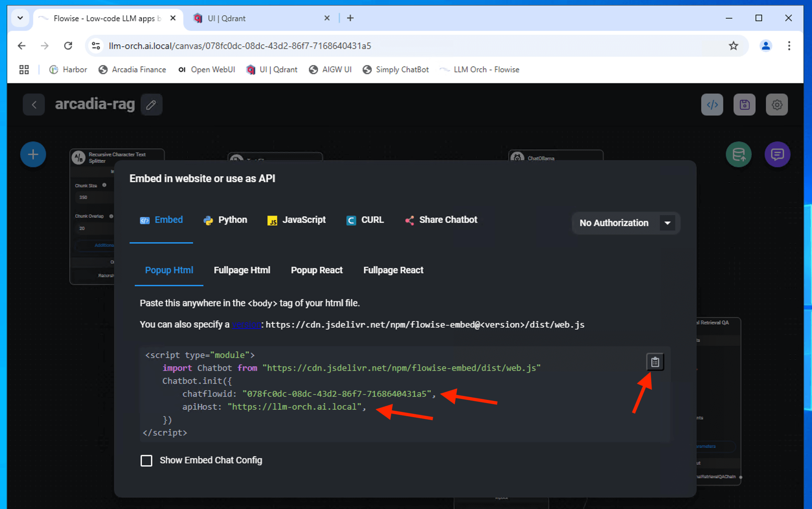Go back using the canvas chevron button
Image resolution: width=812 pixels, height=509 pixels.
click(34, 105)
